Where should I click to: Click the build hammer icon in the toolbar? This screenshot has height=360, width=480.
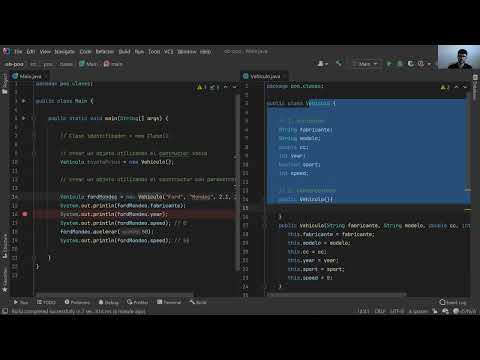coord(339,63)
